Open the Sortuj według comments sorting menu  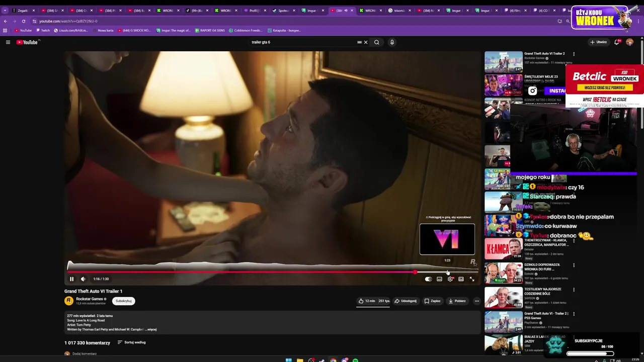[x=132, y=342]
